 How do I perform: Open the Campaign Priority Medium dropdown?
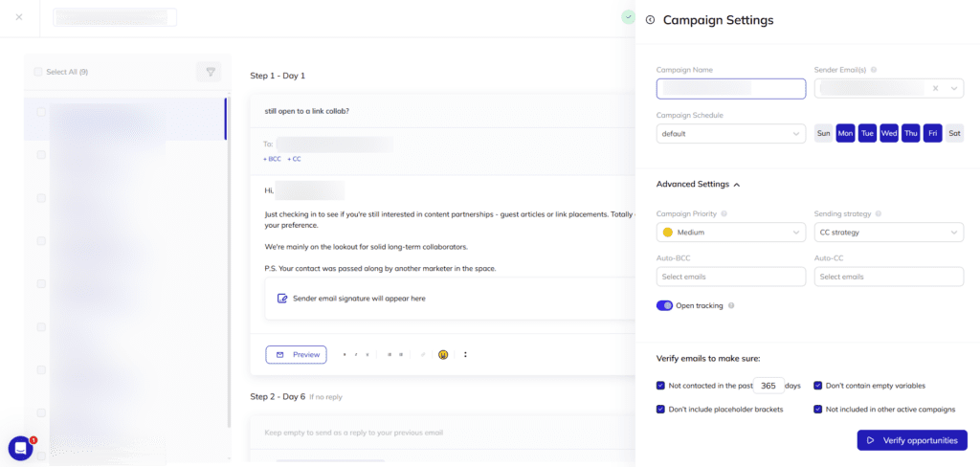(x=731, y=233)
